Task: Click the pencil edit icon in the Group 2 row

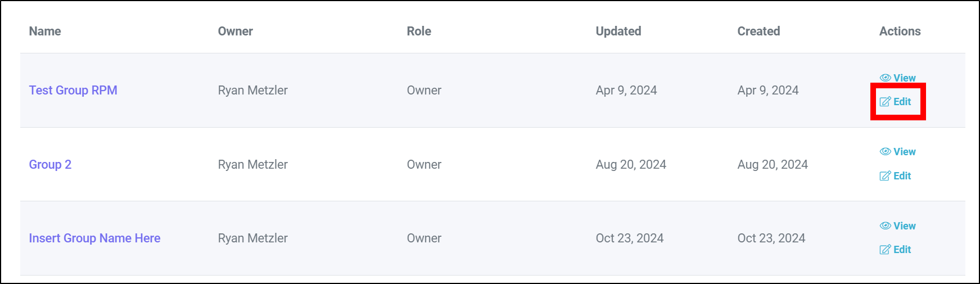Action: [x=885, y=176]
